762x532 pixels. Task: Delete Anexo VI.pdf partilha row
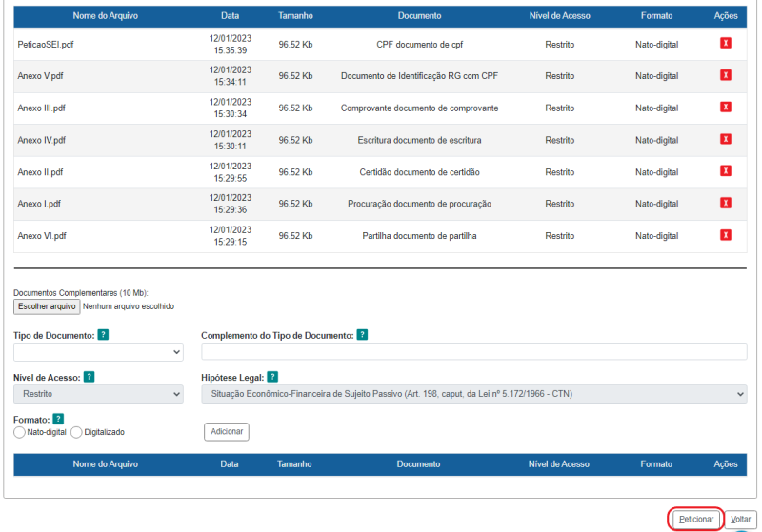pyautogui.click(x=726, y=235)
